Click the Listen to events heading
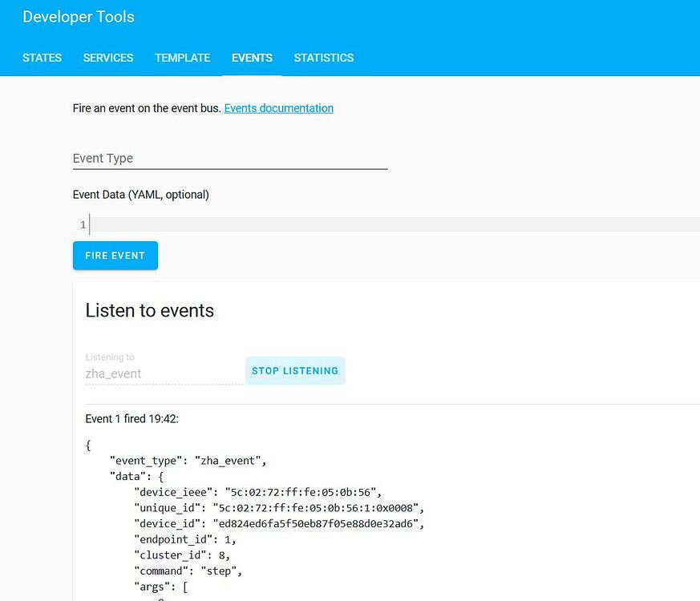Viewport: 700px width, 601px height. point(150,311)
